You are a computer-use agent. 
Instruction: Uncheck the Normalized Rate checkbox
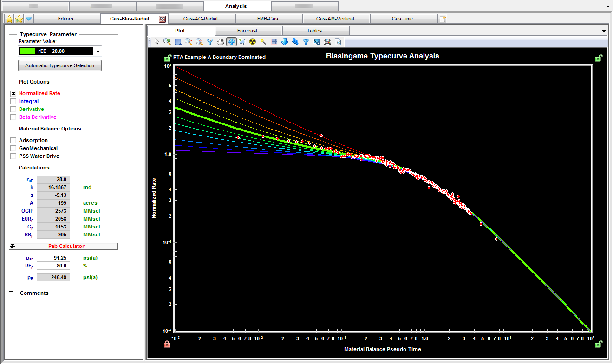[13, 93]
